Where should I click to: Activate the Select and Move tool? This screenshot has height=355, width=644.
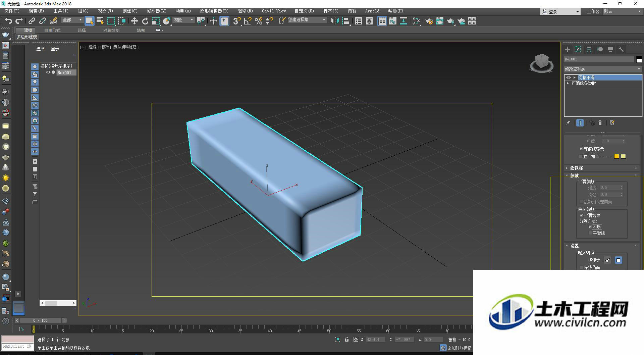point(134,21)
